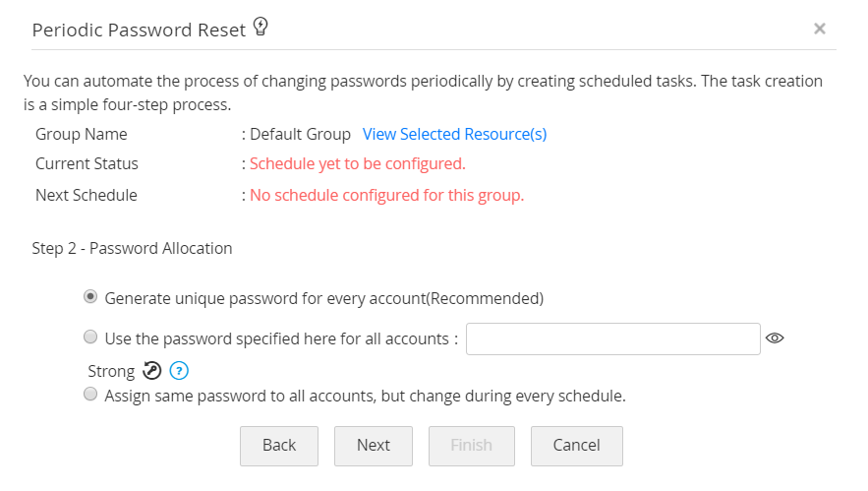Open the blue question mark help icon
The height and width of the screenshot is (491, 868).
tap(179, 371)
